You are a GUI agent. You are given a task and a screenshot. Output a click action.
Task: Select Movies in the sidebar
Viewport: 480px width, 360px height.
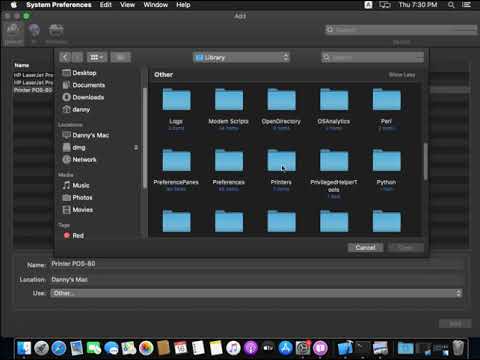point(82,210)
